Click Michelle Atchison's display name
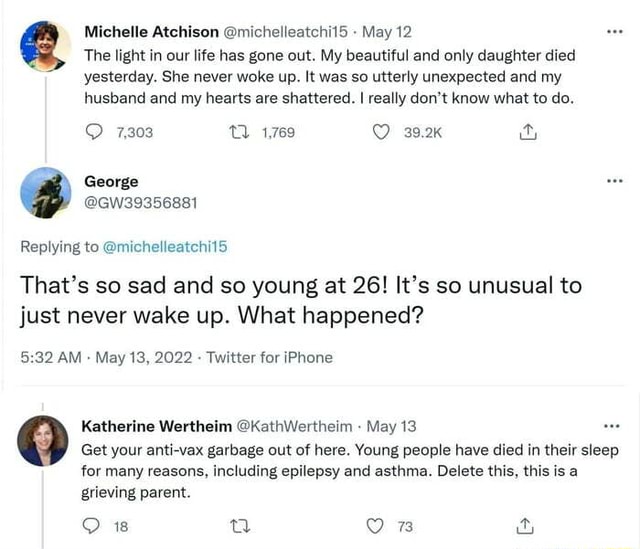This screenshot has width=640, height=549. click(152, 31)
